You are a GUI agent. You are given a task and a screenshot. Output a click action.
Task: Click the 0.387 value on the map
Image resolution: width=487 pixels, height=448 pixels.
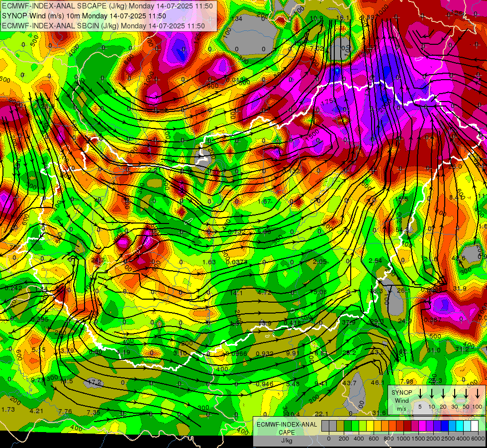pos(432,320)
